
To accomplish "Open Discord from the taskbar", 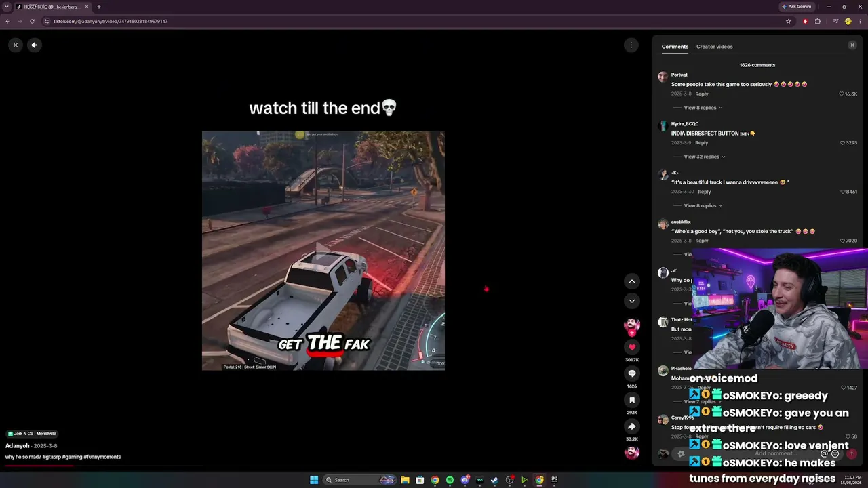I will click(x=465, y=480).
